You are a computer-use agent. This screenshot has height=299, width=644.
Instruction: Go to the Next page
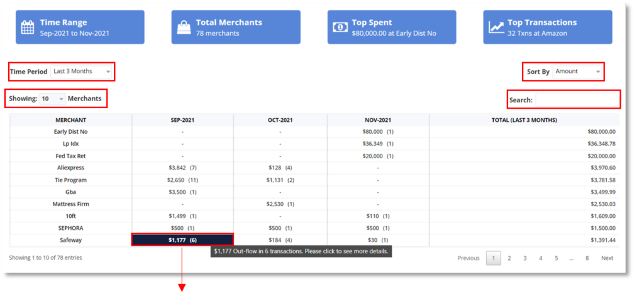coord(607,258)
